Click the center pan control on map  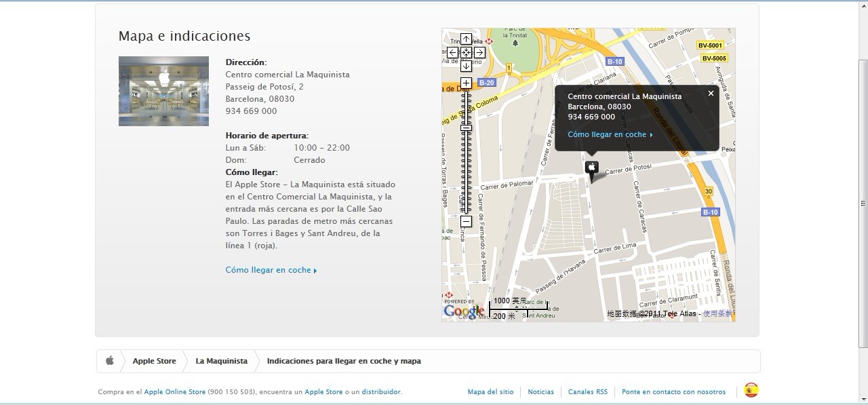(466, 53)
